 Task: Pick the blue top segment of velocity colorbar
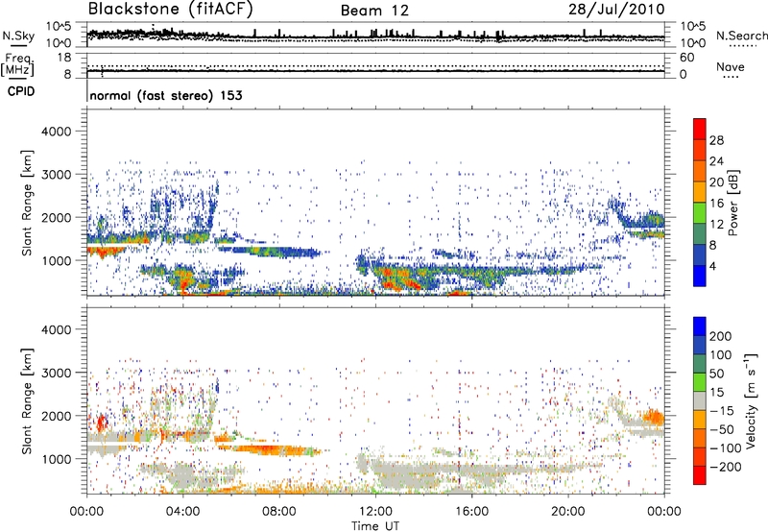pos(700,326)
